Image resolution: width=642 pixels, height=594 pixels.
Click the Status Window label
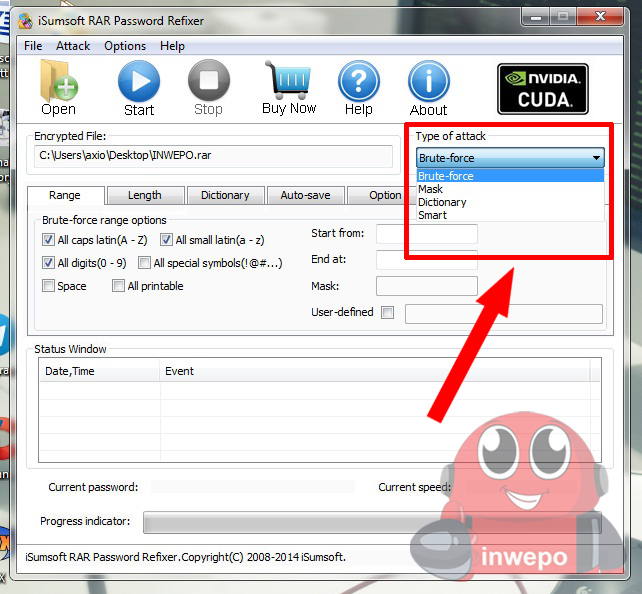70,349
